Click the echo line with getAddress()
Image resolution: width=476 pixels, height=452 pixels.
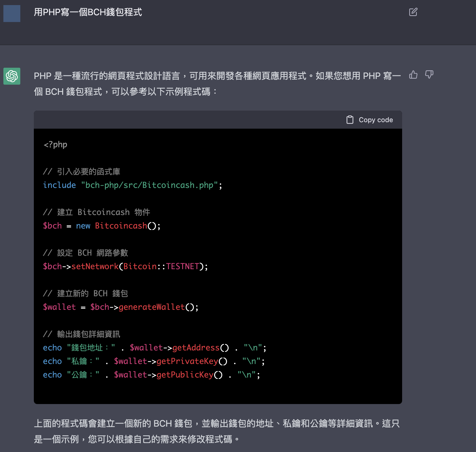click(x=155, y=348)
